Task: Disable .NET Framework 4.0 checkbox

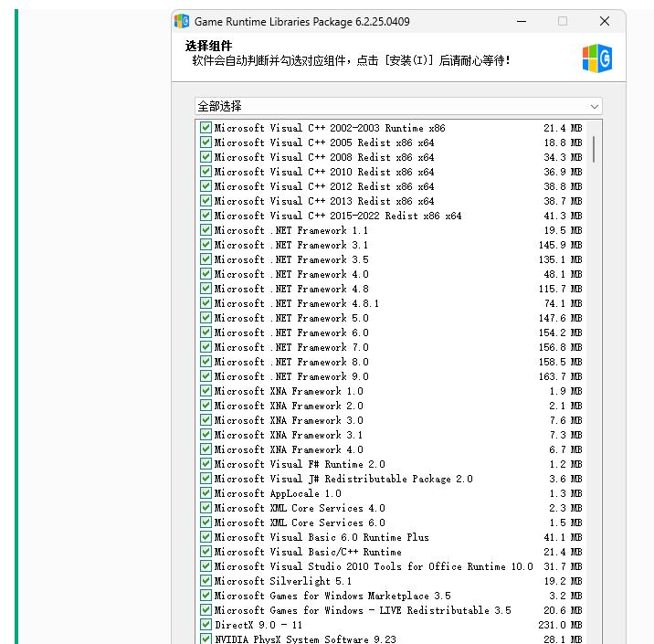Action: click(206, 274)
